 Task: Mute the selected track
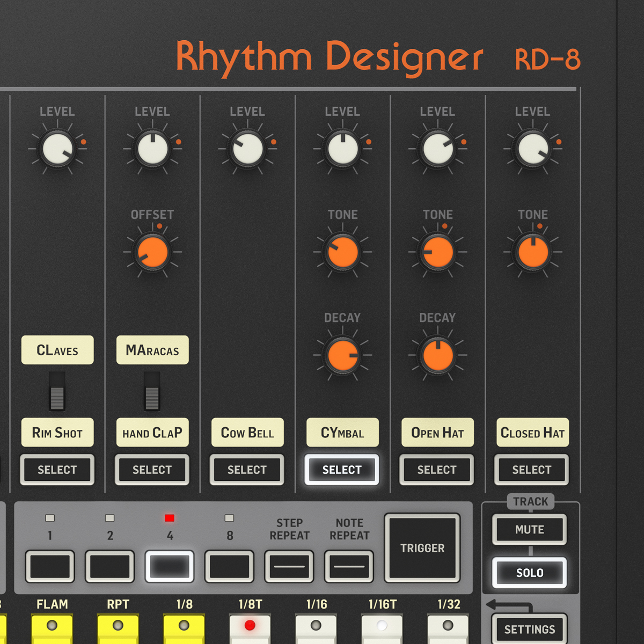[x=529, y=530]
